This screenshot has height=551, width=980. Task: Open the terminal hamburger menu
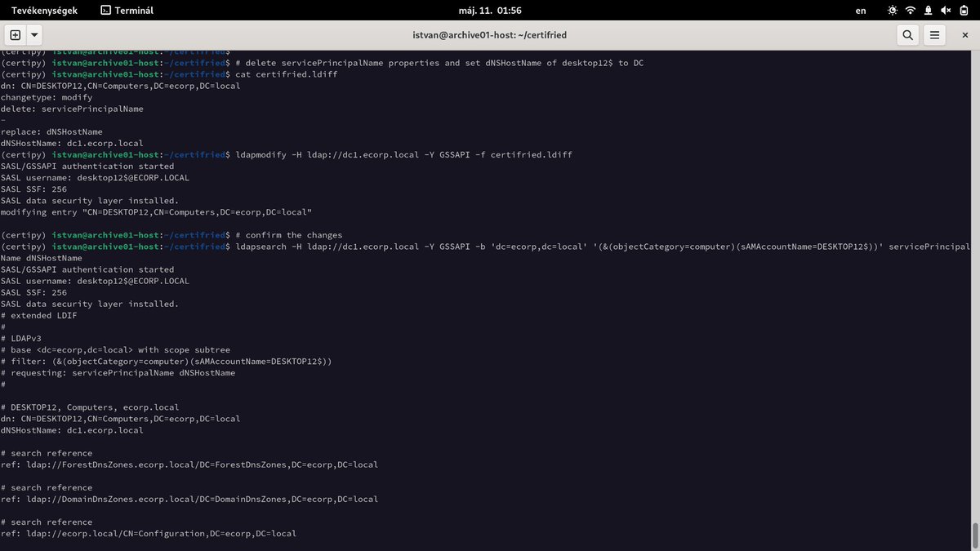(935, 35)
